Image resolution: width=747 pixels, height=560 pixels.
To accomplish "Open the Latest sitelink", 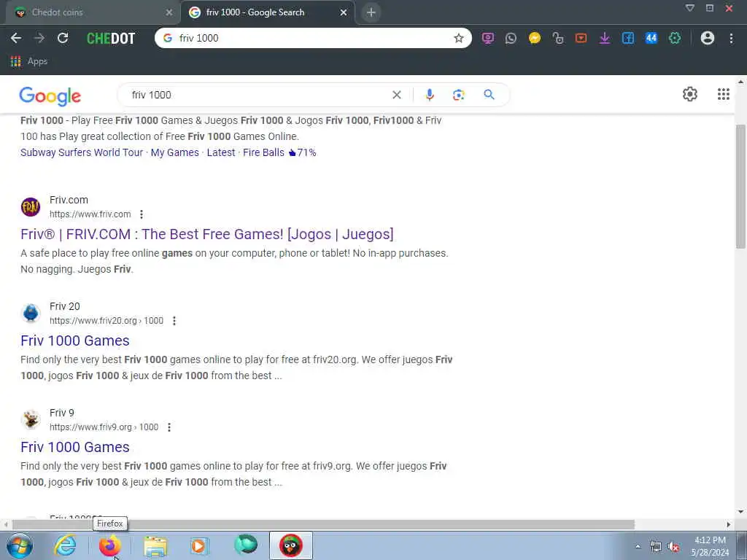I will coord(221,152).
